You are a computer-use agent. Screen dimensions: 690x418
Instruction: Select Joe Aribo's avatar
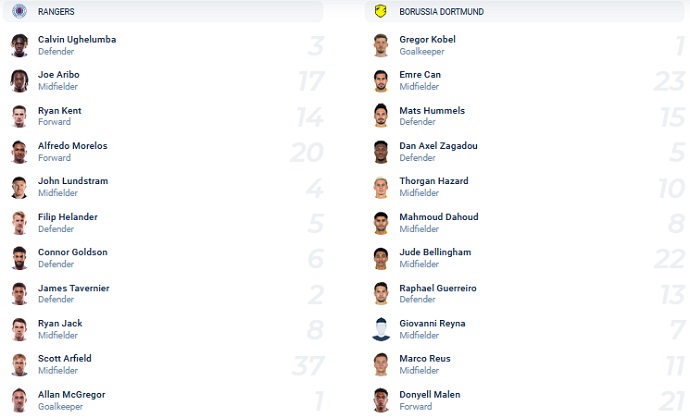pyautogui.click(x=19, y=81)
